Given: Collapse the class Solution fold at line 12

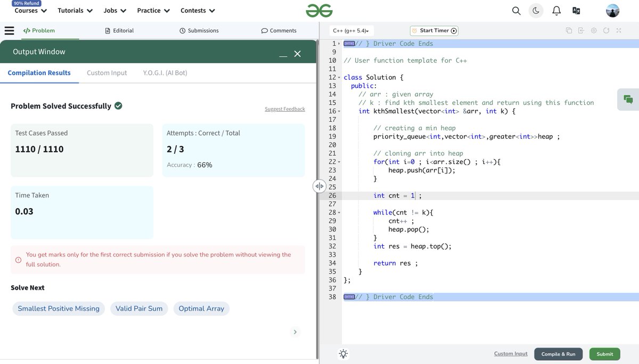Looking at the screenshot, I should pos(339,78).
